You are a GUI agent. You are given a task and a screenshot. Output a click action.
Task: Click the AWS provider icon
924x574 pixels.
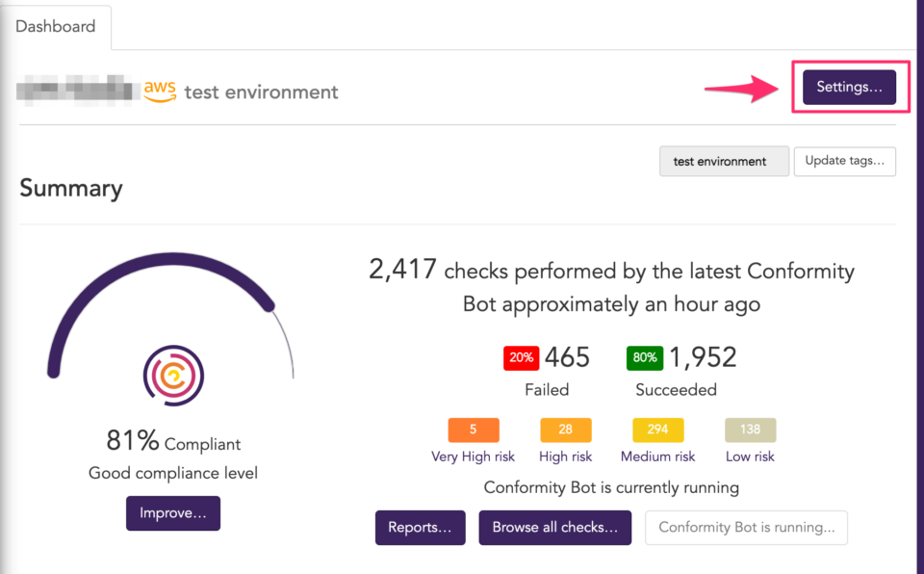click(159, 91)
